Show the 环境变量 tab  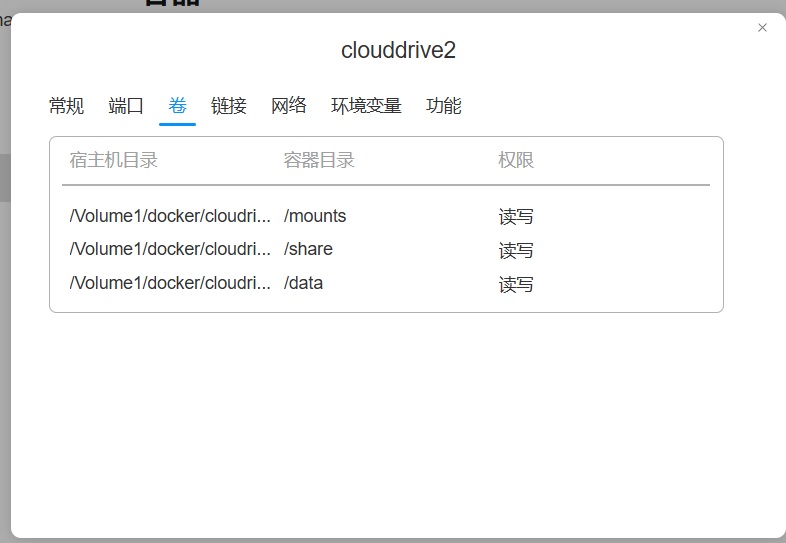[x=366, y=106]
